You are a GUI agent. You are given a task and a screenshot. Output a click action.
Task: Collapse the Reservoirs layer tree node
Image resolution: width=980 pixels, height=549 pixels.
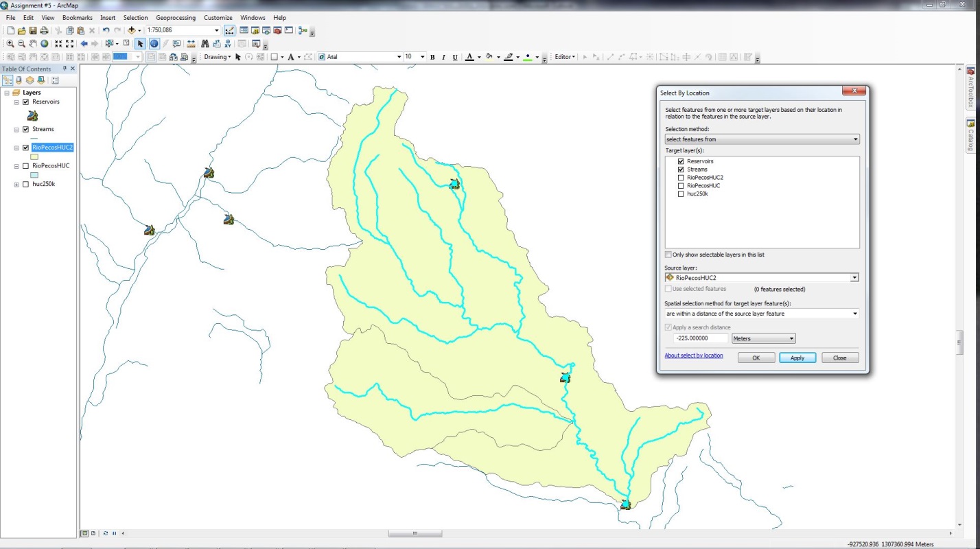pyautogui.click(x=16, y=102)
